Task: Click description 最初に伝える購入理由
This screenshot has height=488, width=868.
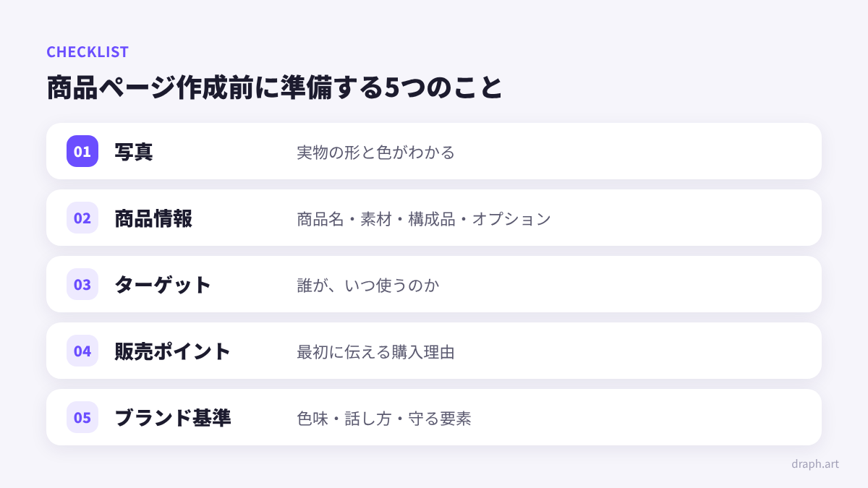Action: pos(375,352)
